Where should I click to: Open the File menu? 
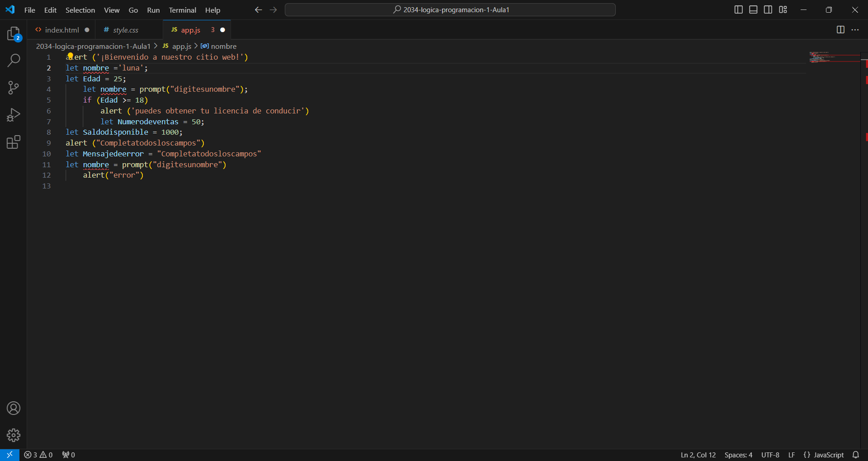pyautogui.click(x=30, y=10)
